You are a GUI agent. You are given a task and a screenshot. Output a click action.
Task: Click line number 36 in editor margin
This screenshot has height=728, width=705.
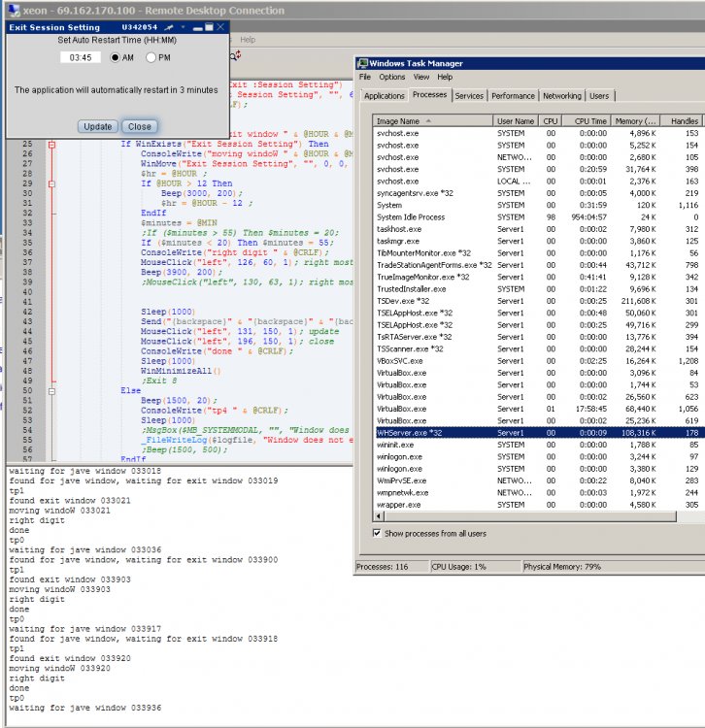tap(27, 252)
